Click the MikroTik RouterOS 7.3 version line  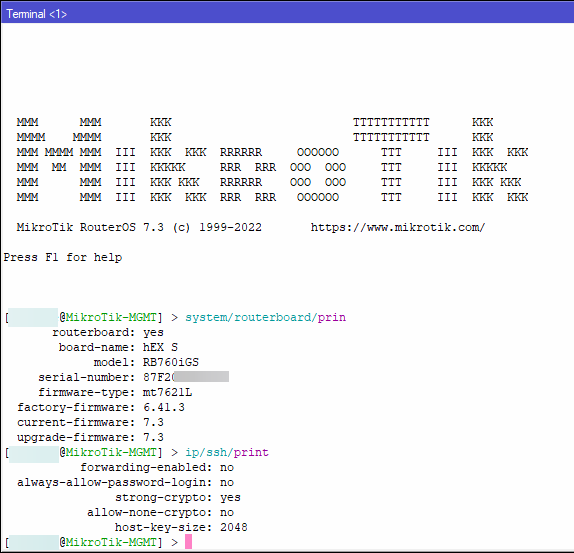point(139,228)
